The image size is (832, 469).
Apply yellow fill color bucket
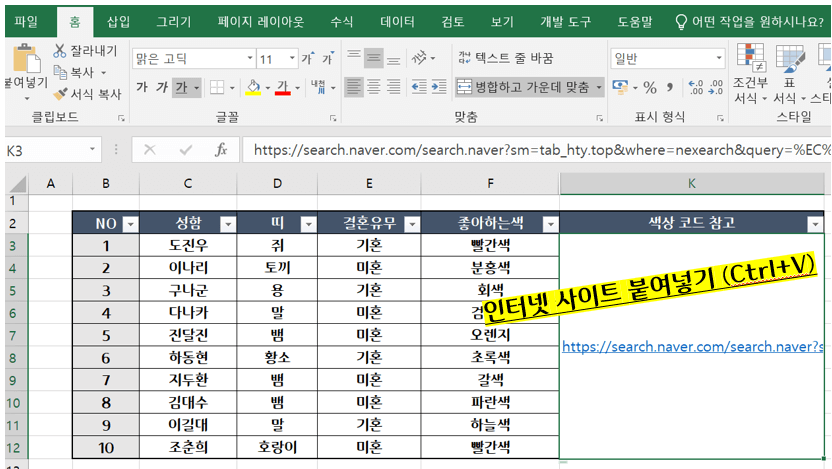click(x=253, y=87)
